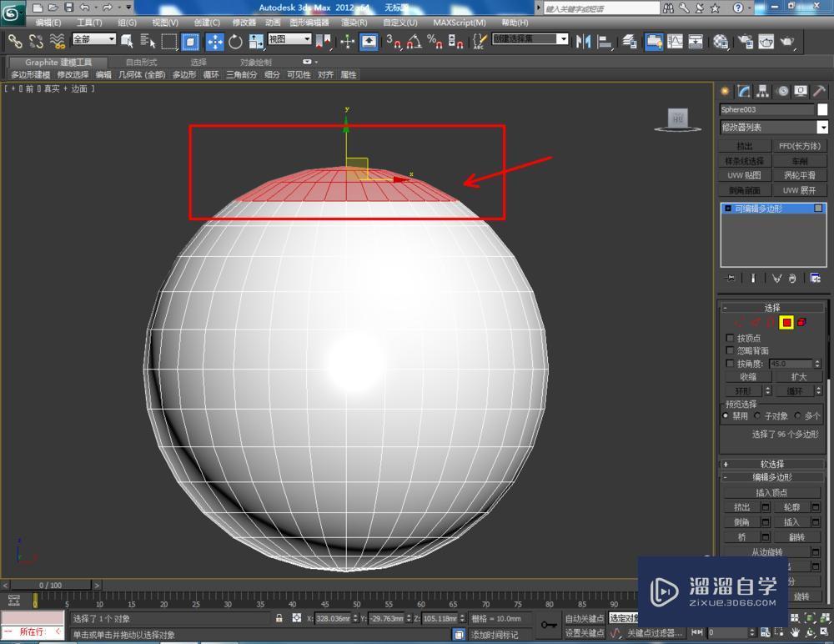Enable the 忽略背面 checkbox
The image size is (834, 644).
[731, 350]
